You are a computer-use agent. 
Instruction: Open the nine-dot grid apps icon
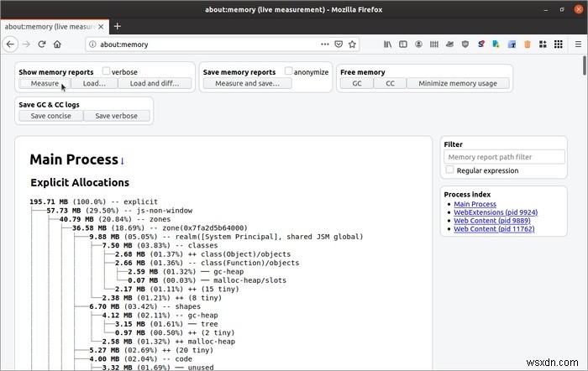click(x=559, y=44)
